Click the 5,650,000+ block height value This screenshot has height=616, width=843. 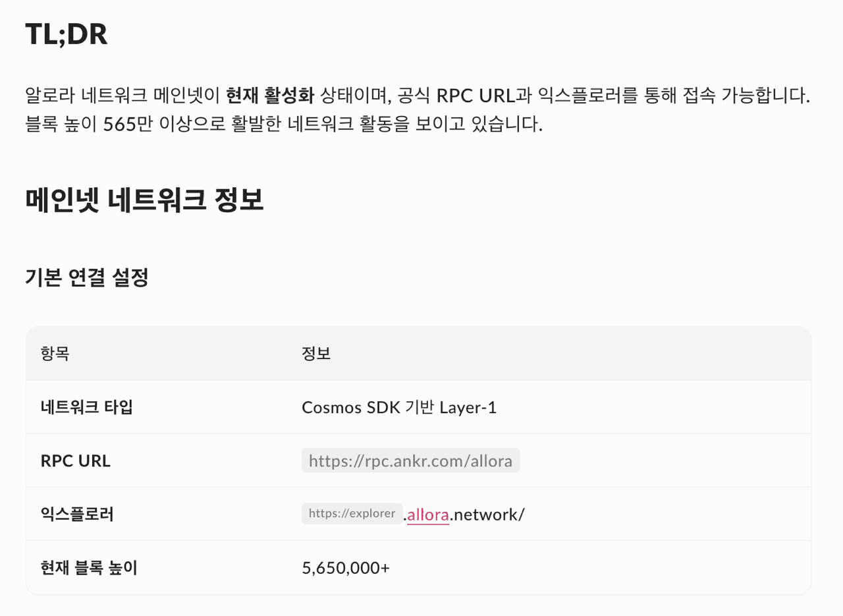346,567
